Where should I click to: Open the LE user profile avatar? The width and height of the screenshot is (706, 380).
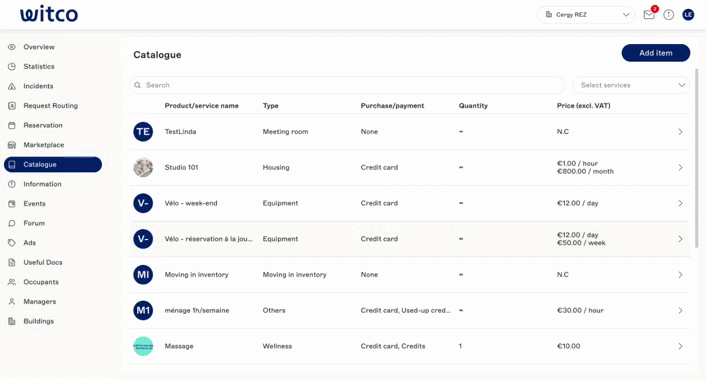688,15
